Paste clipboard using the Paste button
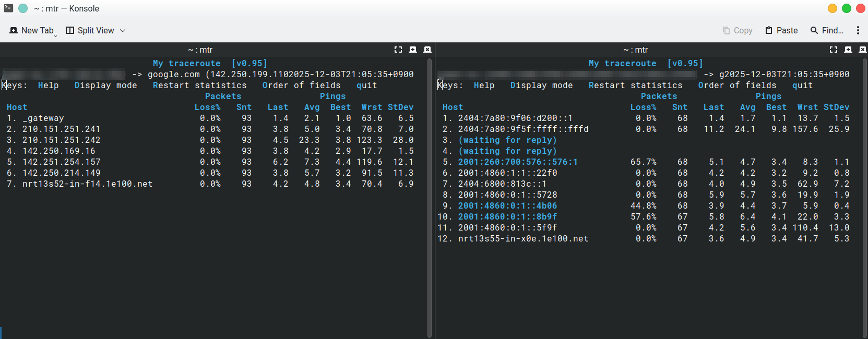The height and width of the screenshot is (339, 868). click(781, 30)
